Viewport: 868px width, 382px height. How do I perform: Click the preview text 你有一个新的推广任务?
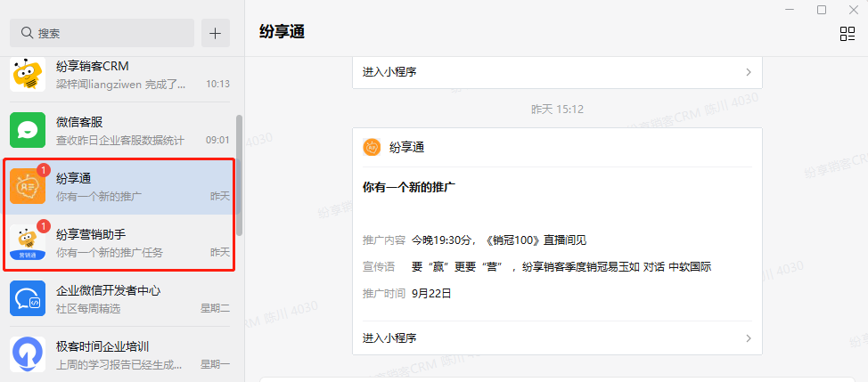(x=110, y=253)
